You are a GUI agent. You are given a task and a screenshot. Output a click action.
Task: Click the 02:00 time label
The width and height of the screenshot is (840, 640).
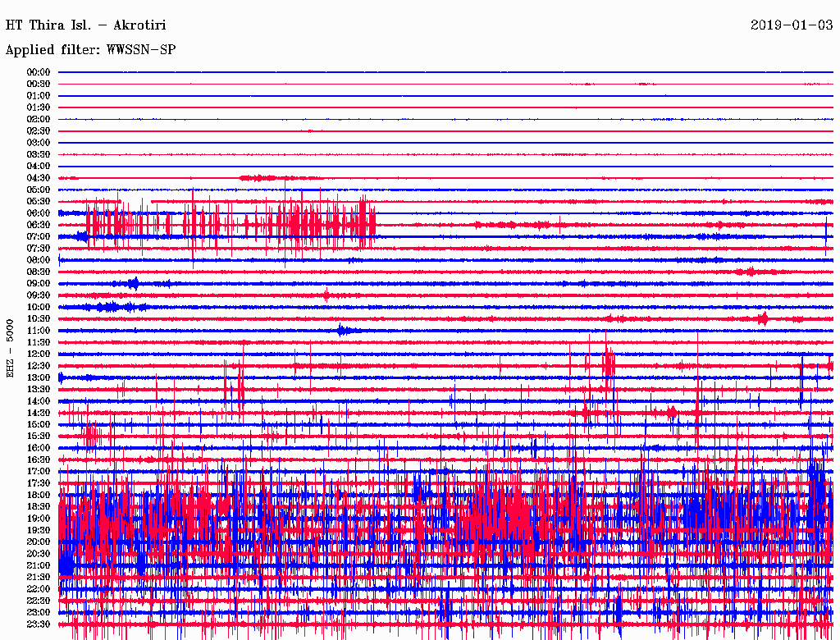pyautogui.click(x=39, y=119)
